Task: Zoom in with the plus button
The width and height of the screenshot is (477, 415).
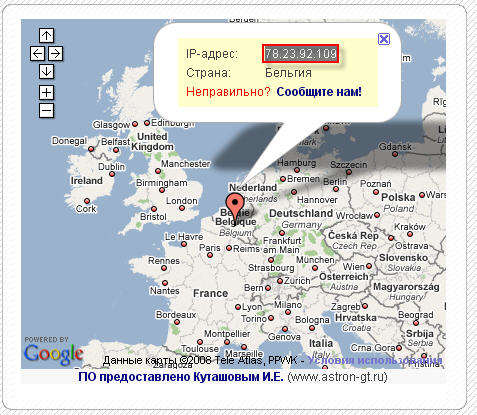Action: [46, 92]
